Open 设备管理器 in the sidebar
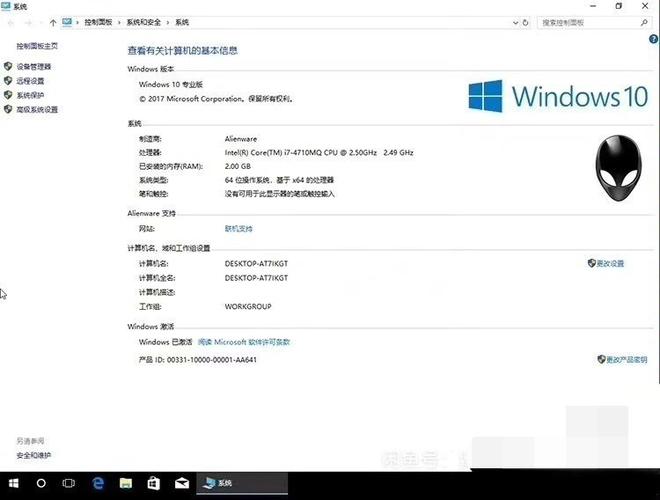660x500 pixels. [x=34, y=66]
